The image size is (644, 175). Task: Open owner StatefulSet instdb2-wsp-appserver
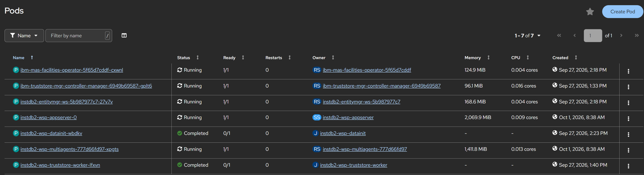coord(348,117)
